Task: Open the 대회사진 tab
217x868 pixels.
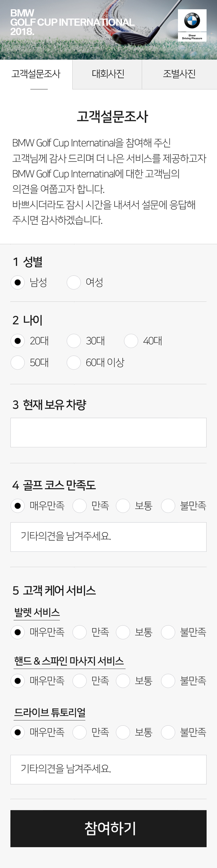Action: click(108, 74)
